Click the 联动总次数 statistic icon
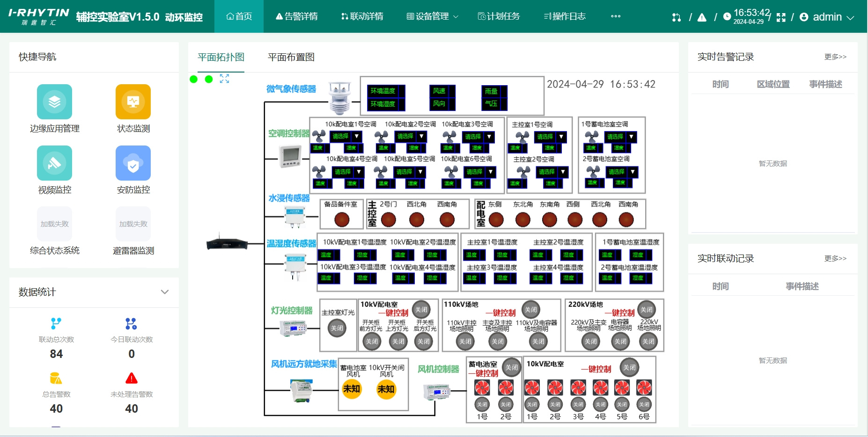Viewport: 868px width, 437px height. coord(56,323)
